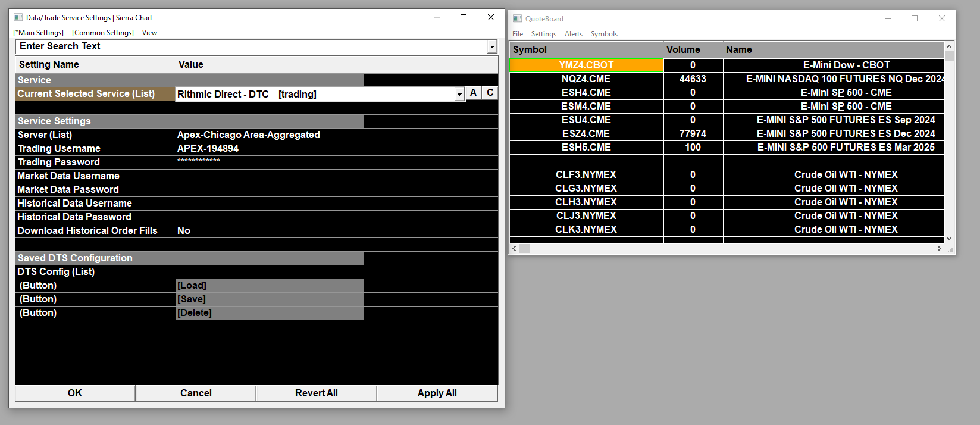The width and height of the screenshot is (980, 425).
Task: Click QuoteBoard horizontal scrollbar left arrow
Action: pos(515,249)
